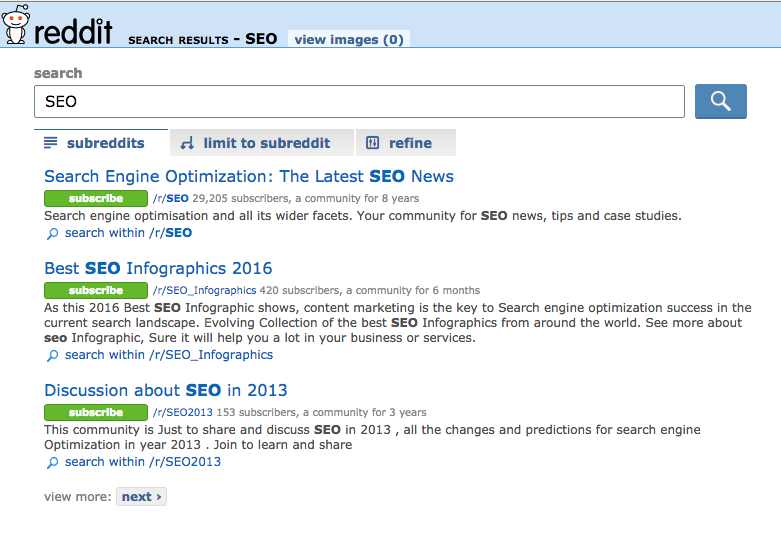Click the refine sliders icon
Image resolution: width=781 pixels, height=535 pixels.
(373, 143)
